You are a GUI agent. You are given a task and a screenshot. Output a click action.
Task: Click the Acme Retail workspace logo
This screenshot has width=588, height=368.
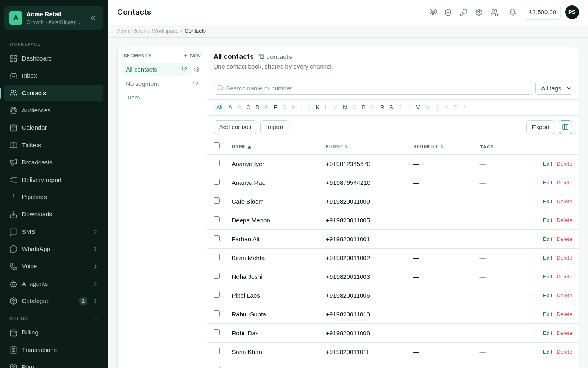click(x=16, y=18)
